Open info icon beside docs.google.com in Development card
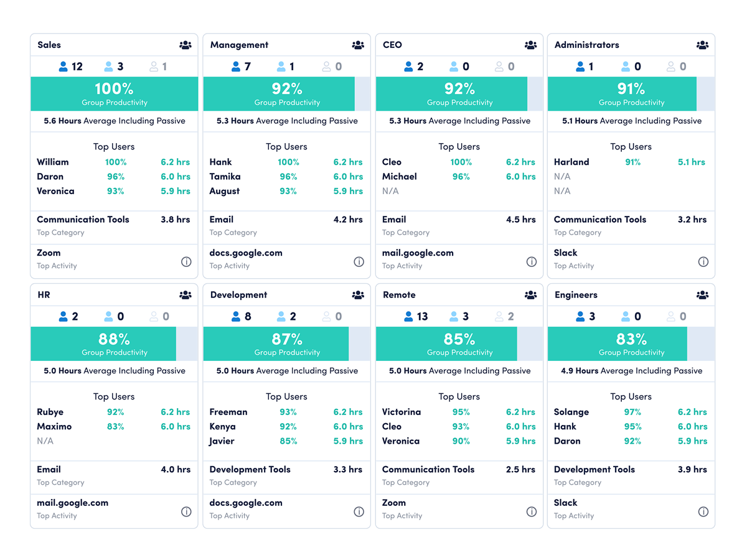Image resolution: width=747 pixels, height=560 pixels. pos(359,511)
